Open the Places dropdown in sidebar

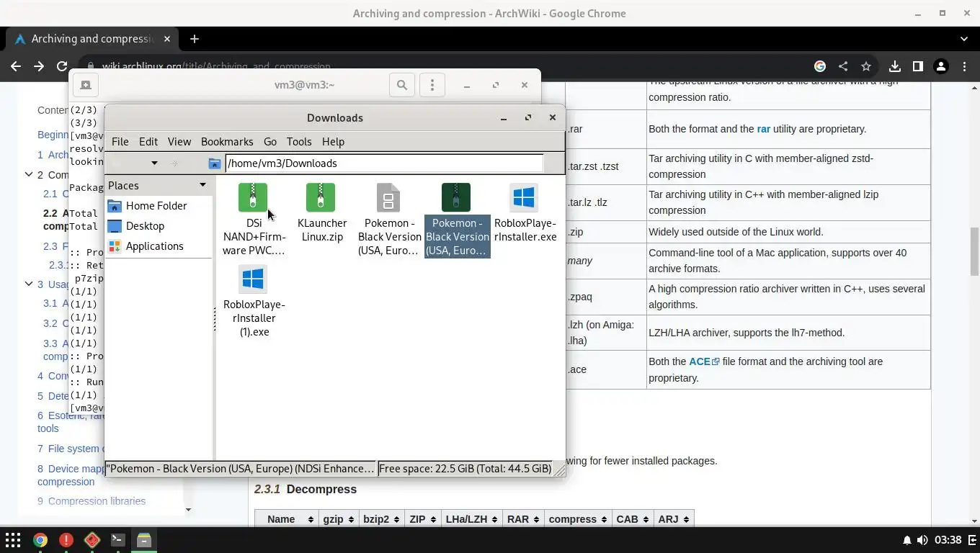pos(202,185)
